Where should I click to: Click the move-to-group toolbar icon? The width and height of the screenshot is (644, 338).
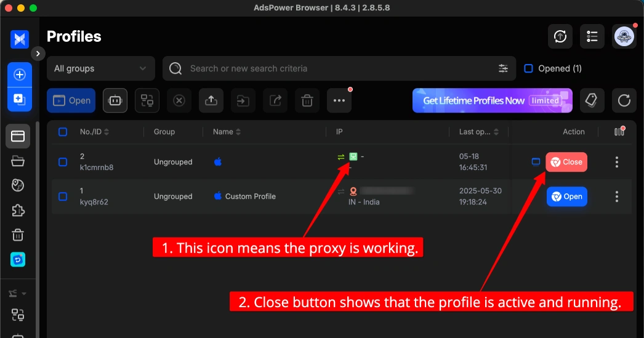click(243, 100)
